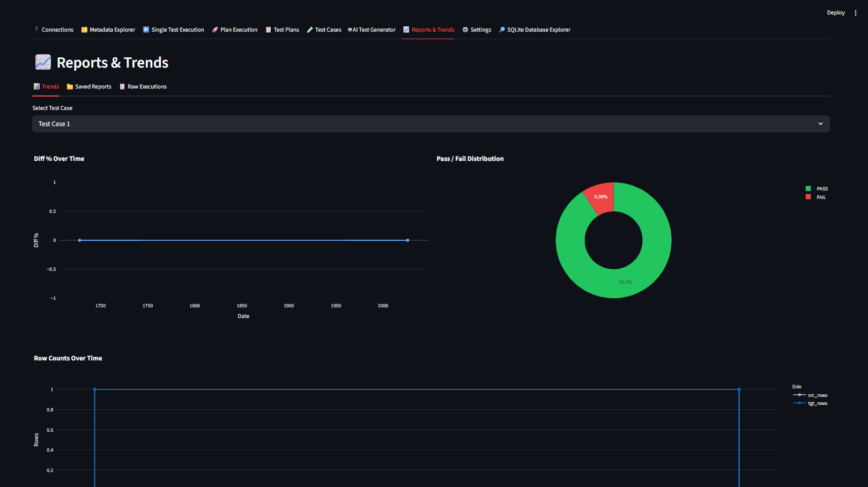
Task: Open the Metadata Explorer folder icon
Action: (x=84, y=29)
